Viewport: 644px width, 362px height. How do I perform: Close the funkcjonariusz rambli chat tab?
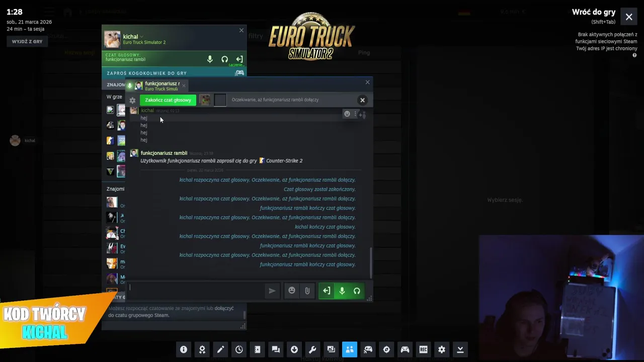click(184, 85)
